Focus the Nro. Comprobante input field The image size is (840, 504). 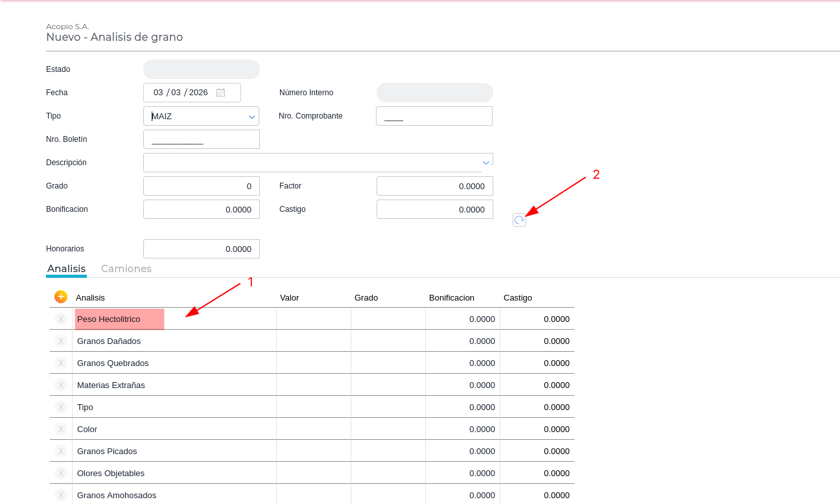coord(434,116)
